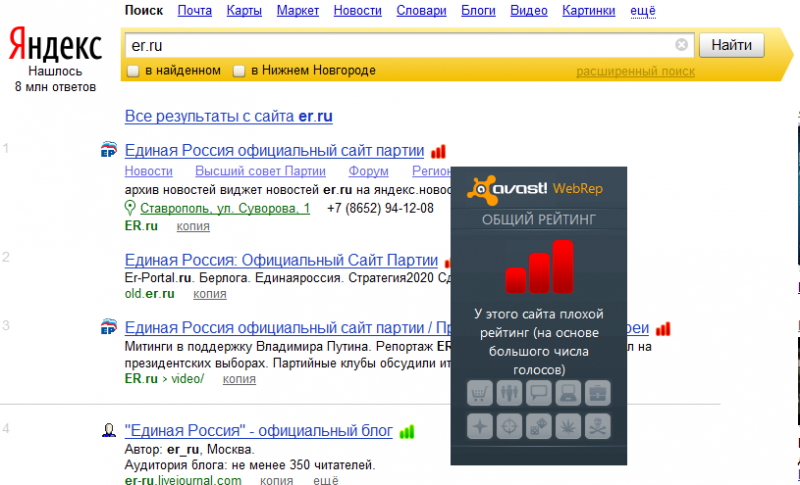
Task: Click the red rating bars beside first result
Action: [x=438, y=151]
